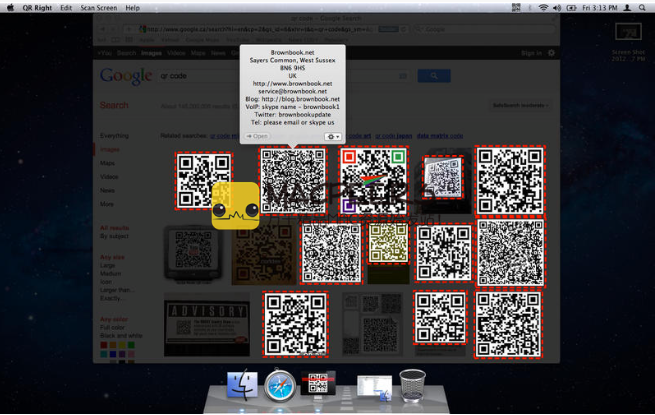655x415 pixels.
Task: Select the colorful logo QR code
Action: point(370,180)
